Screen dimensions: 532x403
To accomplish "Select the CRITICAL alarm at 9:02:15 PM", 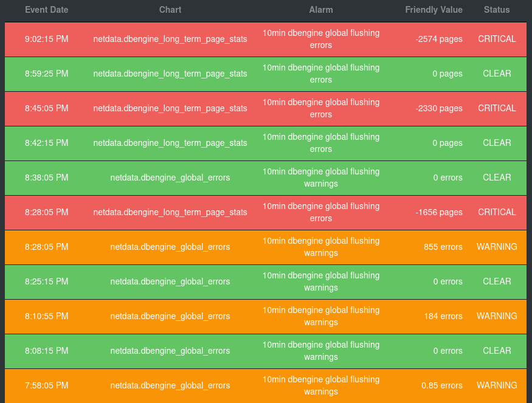I will pyautogui.click(x=266, y=39).
